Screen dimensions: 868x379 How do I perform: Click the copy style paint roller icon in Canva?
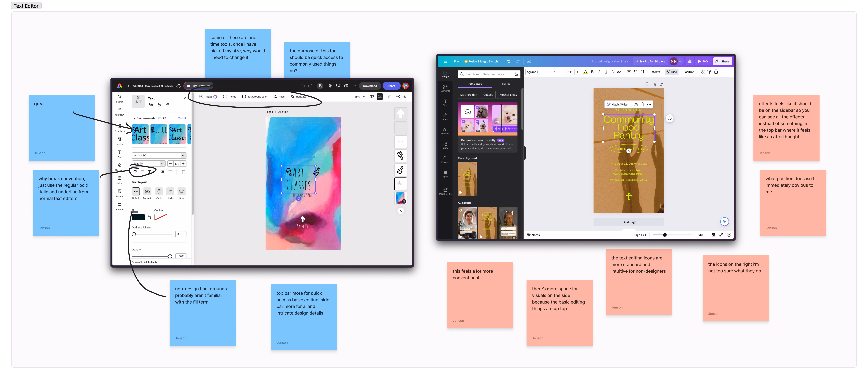click(709, 72)
